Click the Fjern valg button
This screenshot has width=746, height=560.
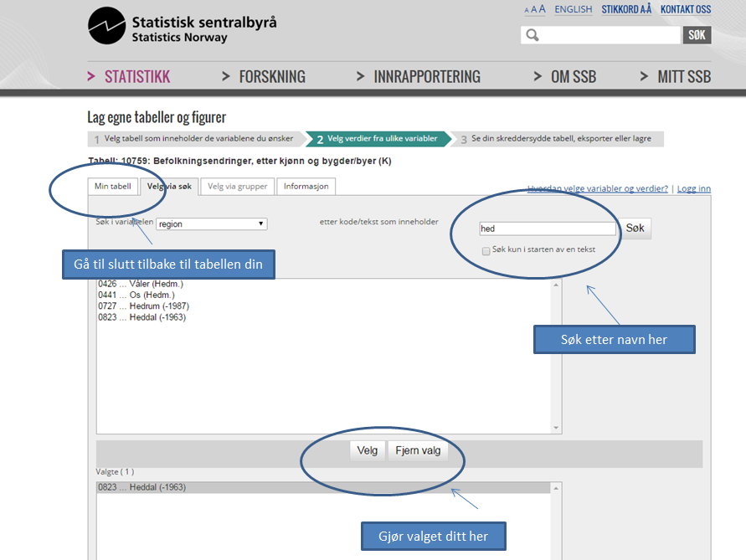coord(418,450)
